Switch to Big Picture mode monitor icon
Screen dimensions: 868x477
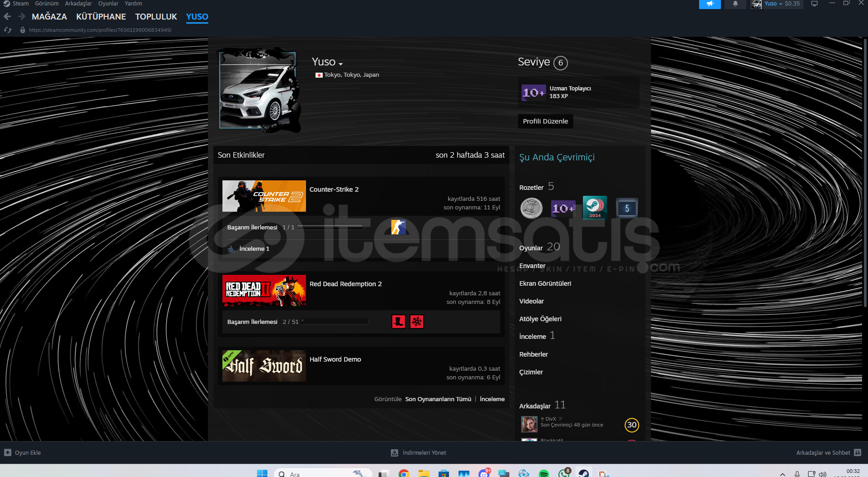pos(814,4)
